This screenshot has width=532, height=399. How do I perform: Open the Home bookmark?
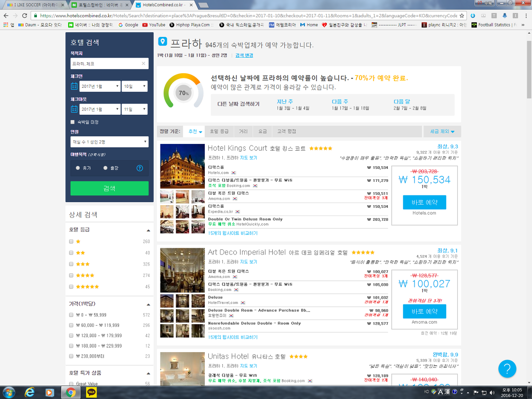click(309, 25)
